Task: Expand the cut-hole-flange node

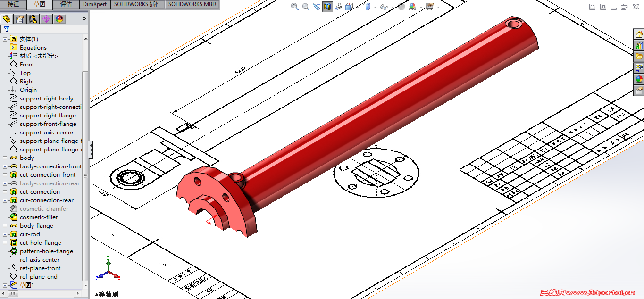Action: point(5,243)
